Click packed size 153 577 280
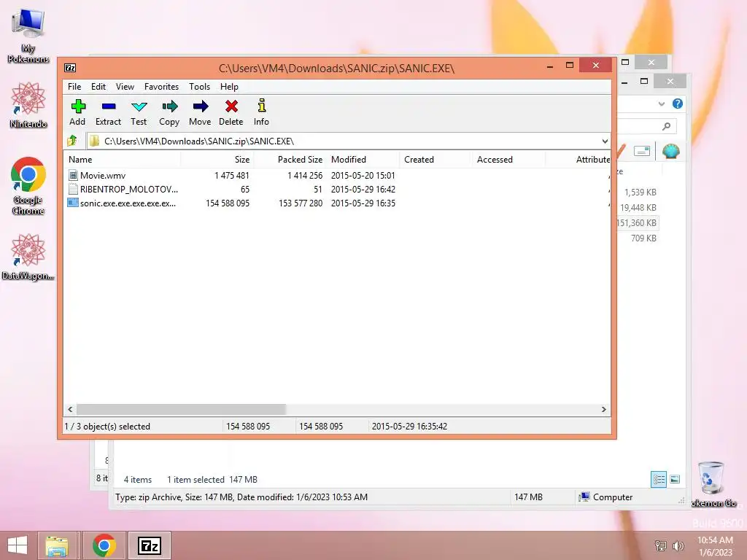The width and height of the screenshot is (747, 560). click(301, 203)
